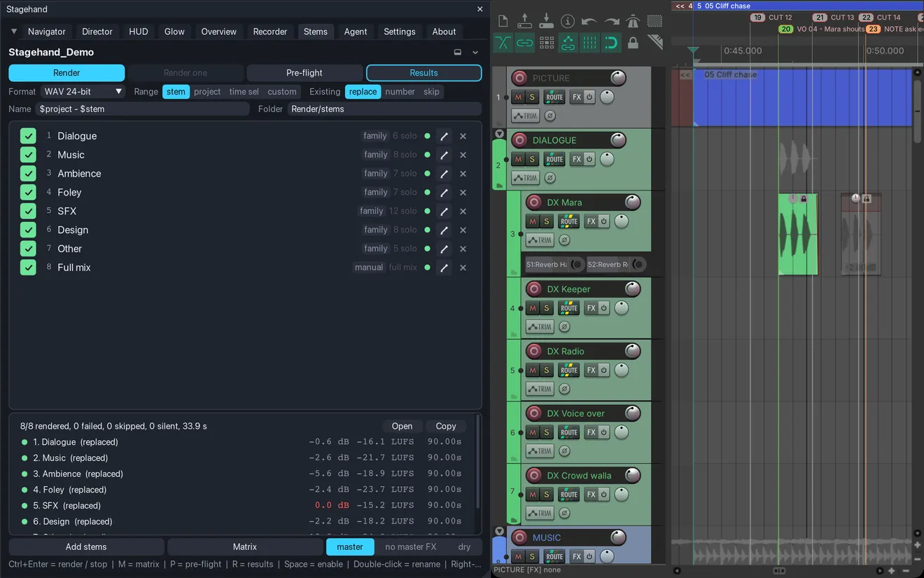Open the Settings tab in Stagehand
The width and height of the screenshot is (924, 578).
tap(400, 32)
